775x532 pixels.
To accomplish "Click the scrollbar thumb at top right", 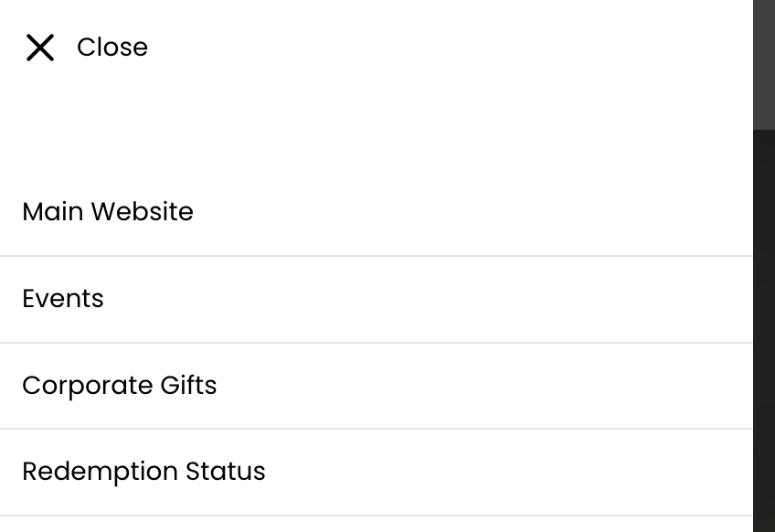I will (x=763, y=64).
